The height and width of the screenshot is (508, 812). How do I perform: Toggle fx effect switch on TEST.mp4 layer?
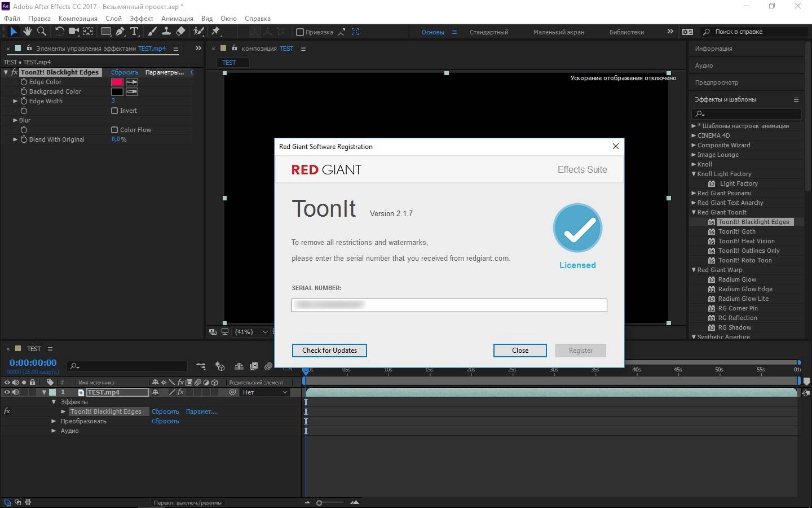click(x=180, y=392)
